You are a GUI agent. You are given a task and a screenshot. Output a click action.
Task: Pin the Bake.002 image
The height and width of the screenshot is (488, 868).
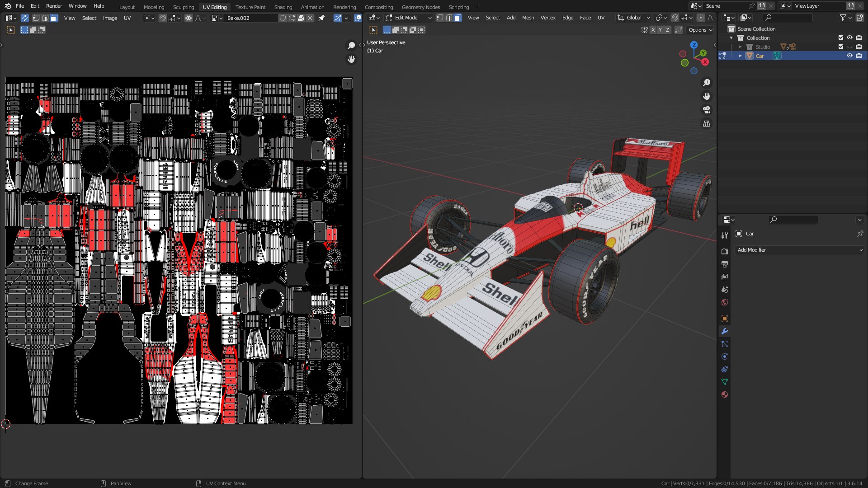point(321,18)
